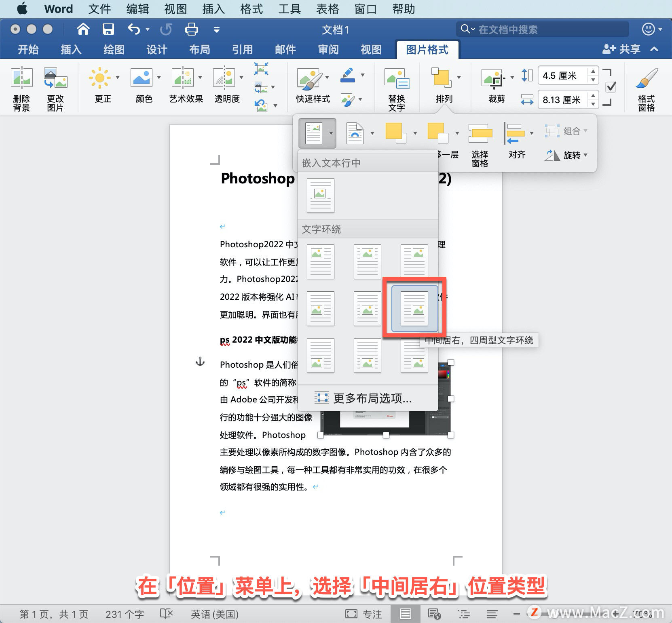Select the middle right position thumbnail
The height and width of the screenshot is (623, 672).
point(414,309)
